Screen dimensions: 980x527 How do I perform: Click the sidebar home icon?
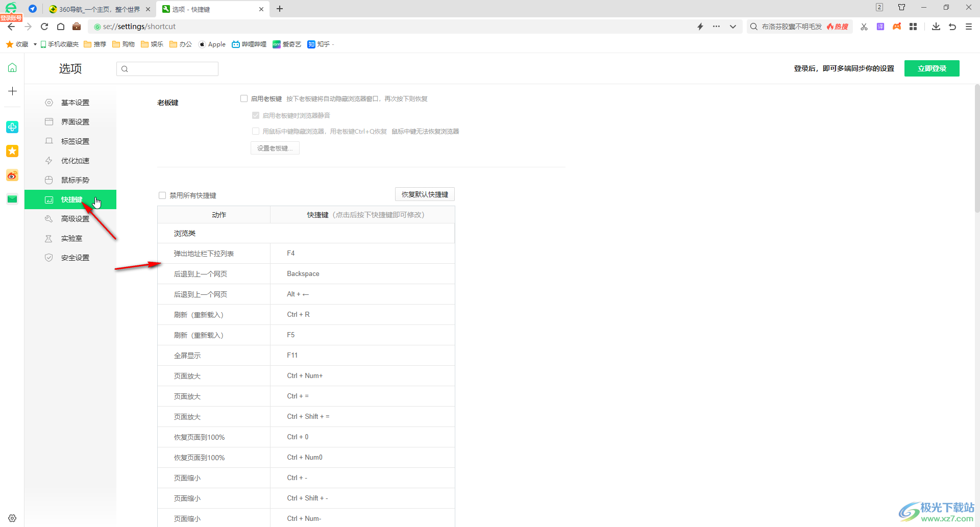[x=12, y=68]
